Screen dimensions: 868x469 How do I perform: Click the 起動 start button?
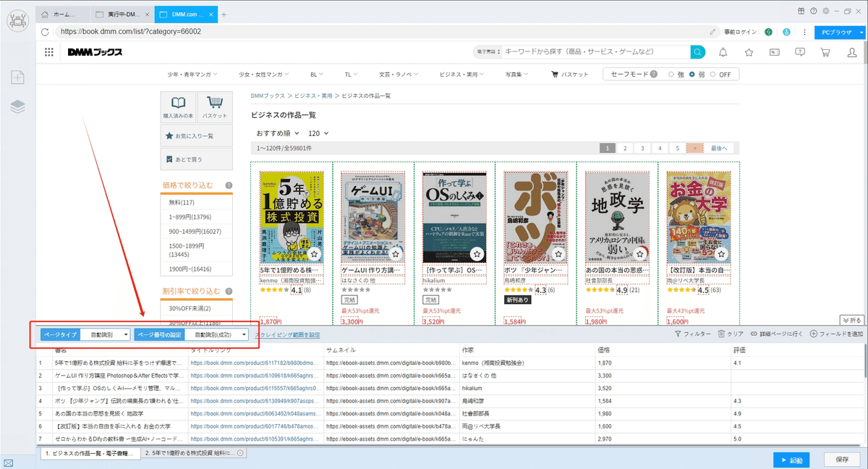[x=791, y=460]
